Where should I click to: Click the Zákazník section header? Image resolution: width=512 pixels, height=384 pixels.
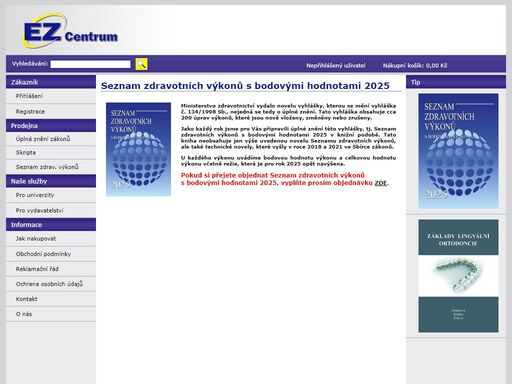click(51, 82)
